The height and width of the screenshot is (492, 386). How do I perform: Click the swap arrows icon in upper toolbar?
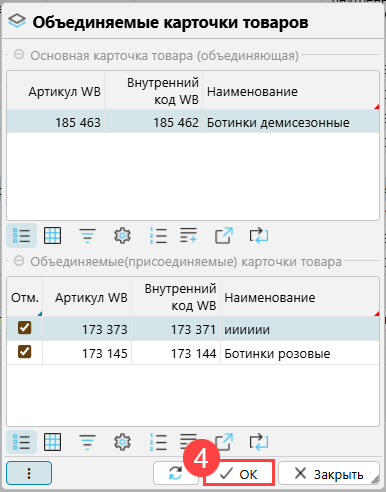click(259, 235)
